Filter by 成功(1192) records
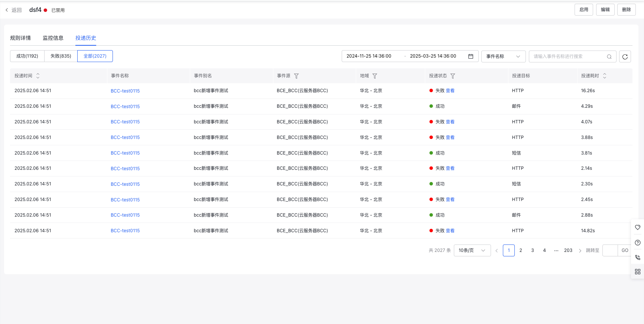644x324 pixels. (x=27, y=56)
